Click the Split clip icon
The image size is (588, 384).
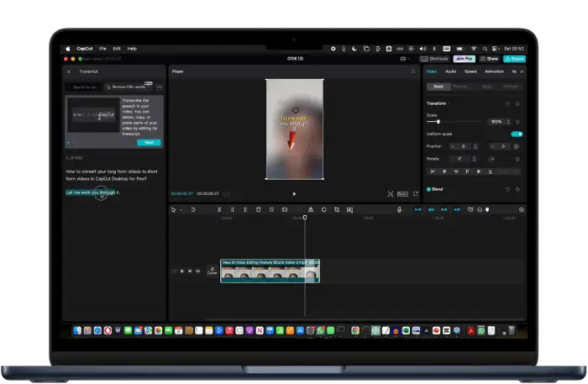219,209
